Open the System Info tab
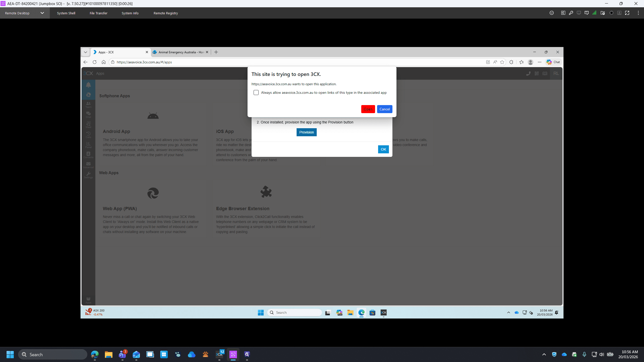The image size is (644, 362). (x=130, y=13)
